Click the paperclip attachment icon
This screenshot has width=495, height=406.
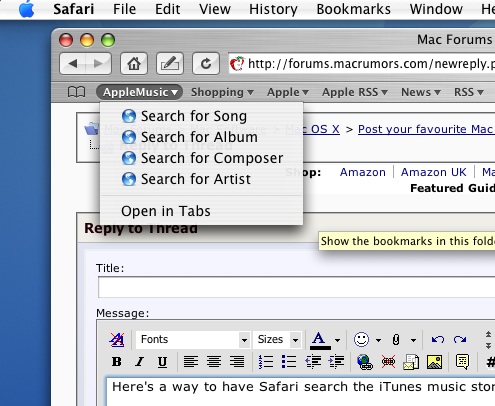(396, 340)
